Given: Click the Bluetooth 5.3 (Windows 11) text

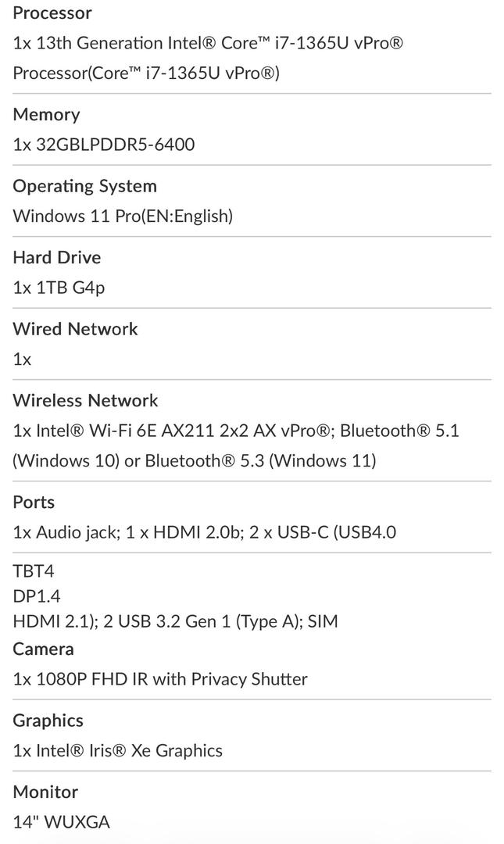Looking at the screenshot, I should point(260,461).
